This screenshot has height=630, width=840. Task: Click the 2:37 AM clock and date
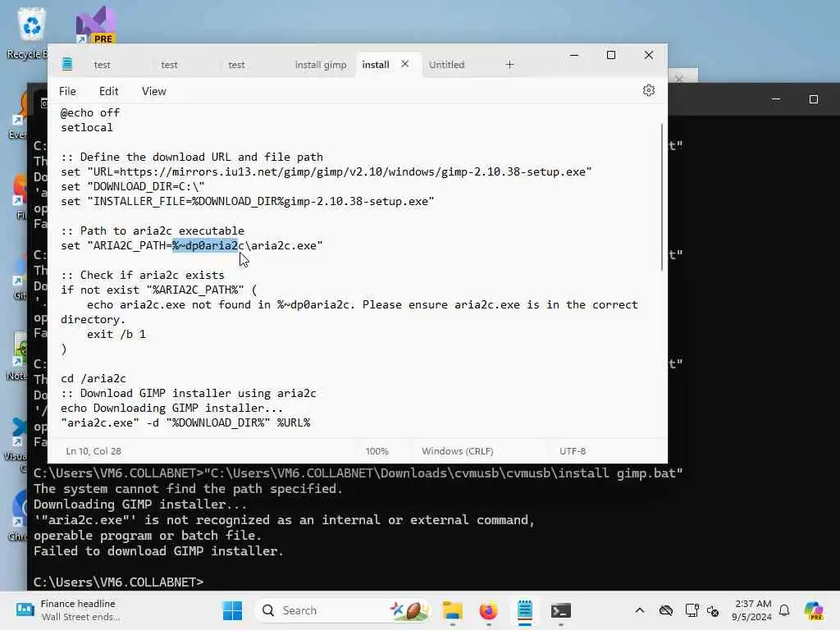[752, 610]
